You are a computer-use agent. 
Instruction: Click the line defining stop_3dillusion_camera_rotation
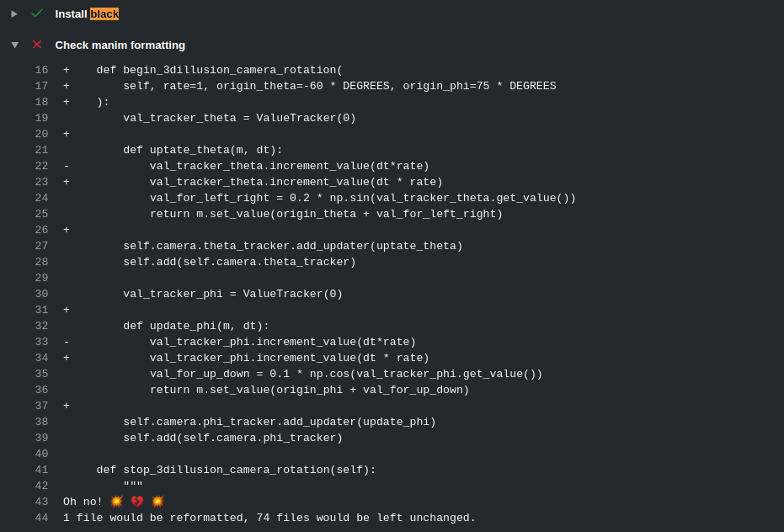(x=236, y=470)
